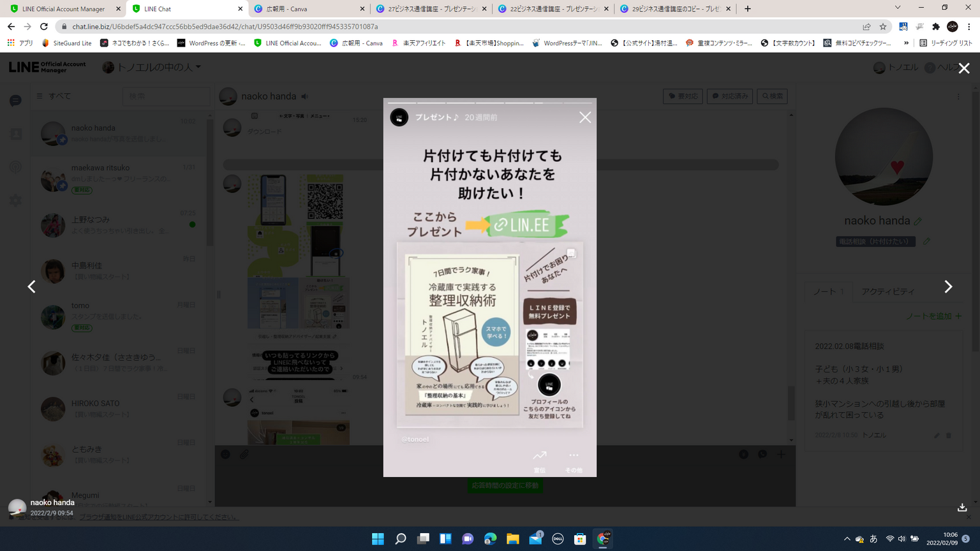Show the hidden bookmarks overflow chevron

(x=906, y=43)
